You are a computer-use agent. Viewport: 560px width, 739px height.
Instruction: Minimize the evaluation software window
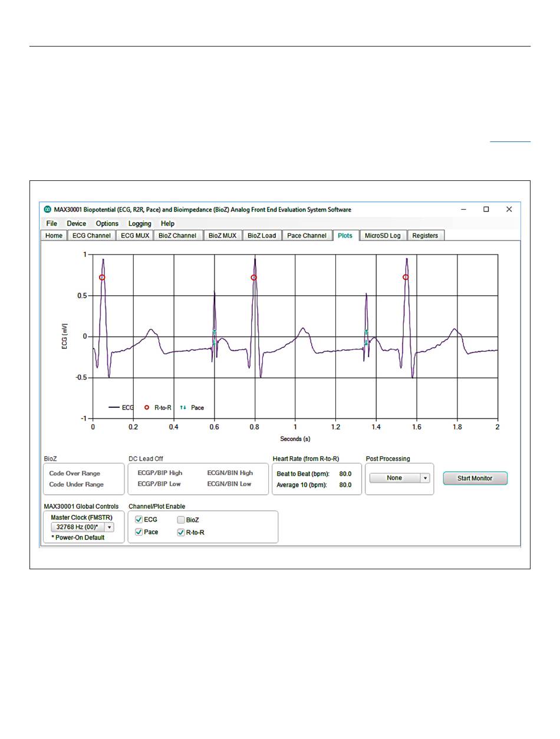click(464, 209)
